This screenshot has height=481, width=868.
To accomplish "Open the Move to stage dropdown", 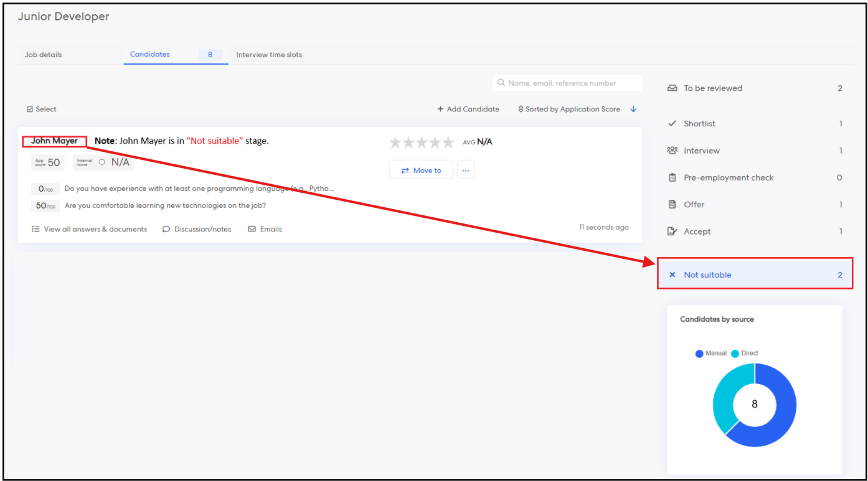I will tap(421, 170).
